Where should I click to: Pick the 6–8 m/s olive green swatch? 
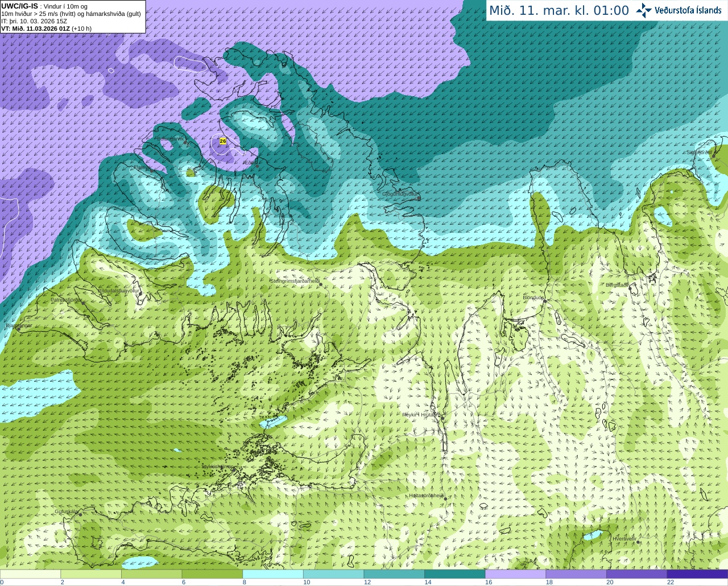click(212, 574)
